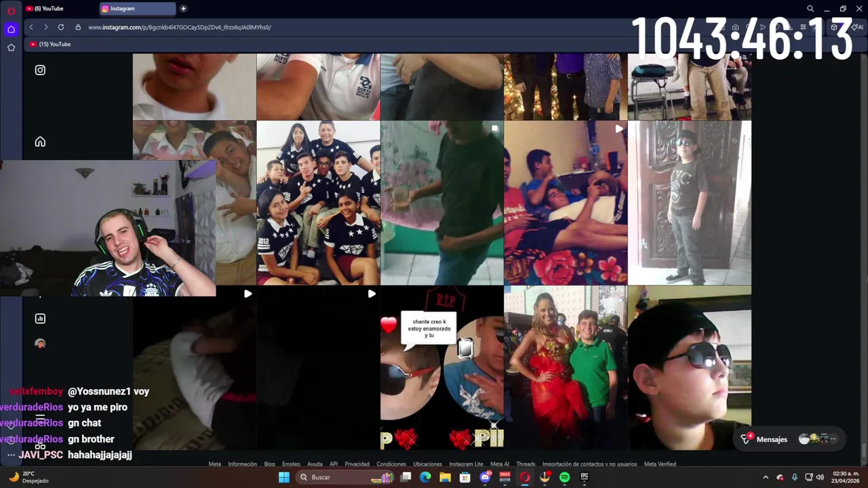
Task: Open the 'chente creo k estoy enamorado' post
Action: tap(441, 367)
